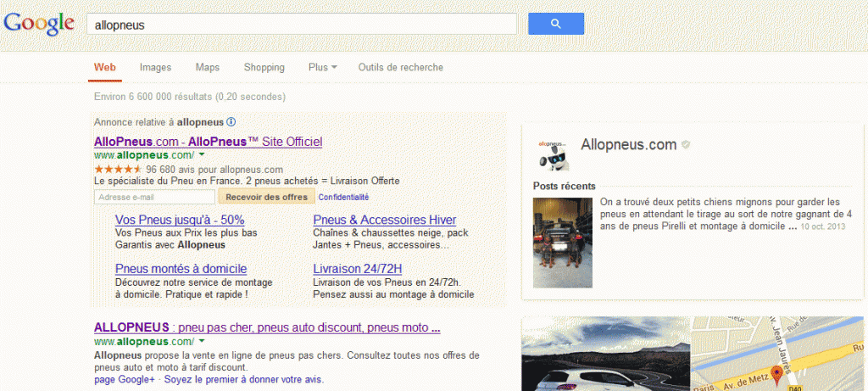
Task: Click the organic result URL www.allopneus.com/
Action: (144, 341)
